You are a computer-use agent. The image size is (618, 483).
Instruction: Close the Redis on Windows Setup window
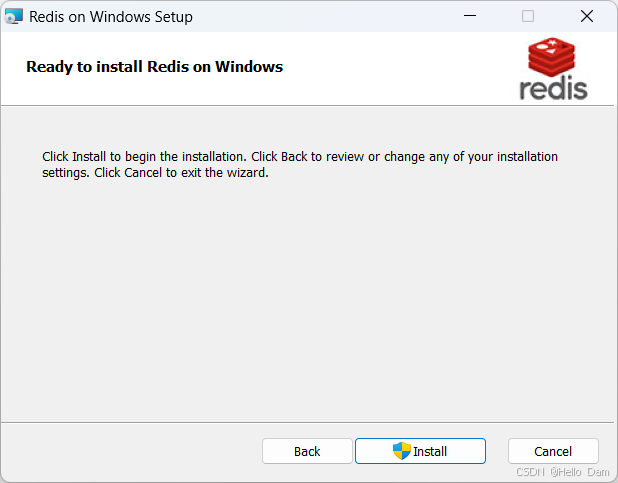tap(587, 17)
